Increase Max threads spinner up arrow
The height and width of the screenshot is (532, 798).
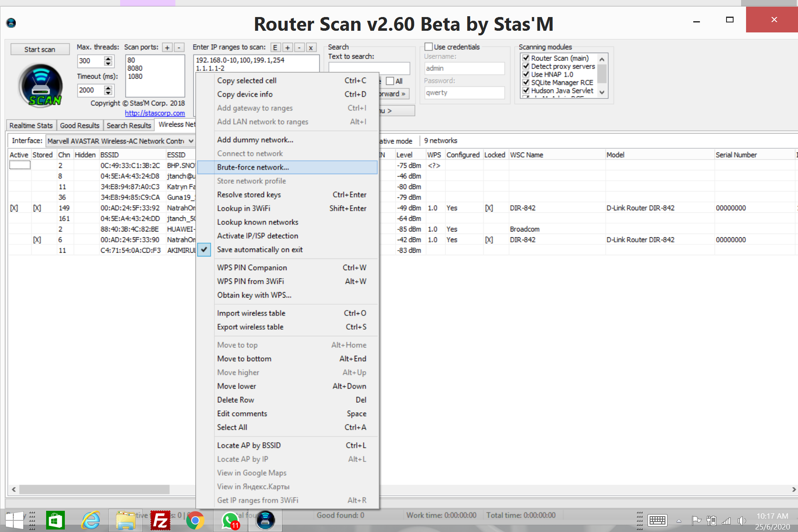tap(108, 59)
